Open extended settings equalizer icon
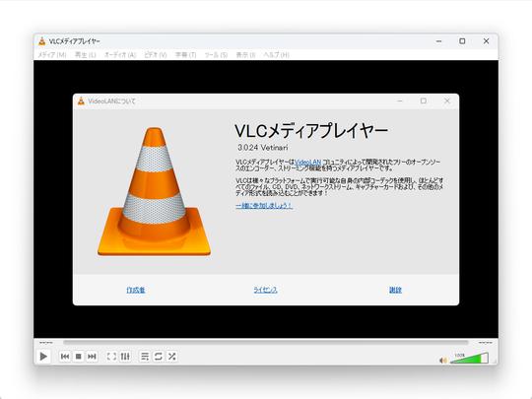The height and width of the screenshot is (399, 532). tap(125, 357)
